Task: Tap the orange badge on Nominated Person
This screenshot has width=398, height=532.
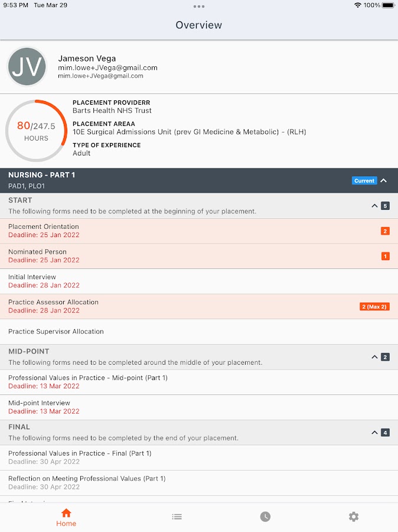Action: 385,256
